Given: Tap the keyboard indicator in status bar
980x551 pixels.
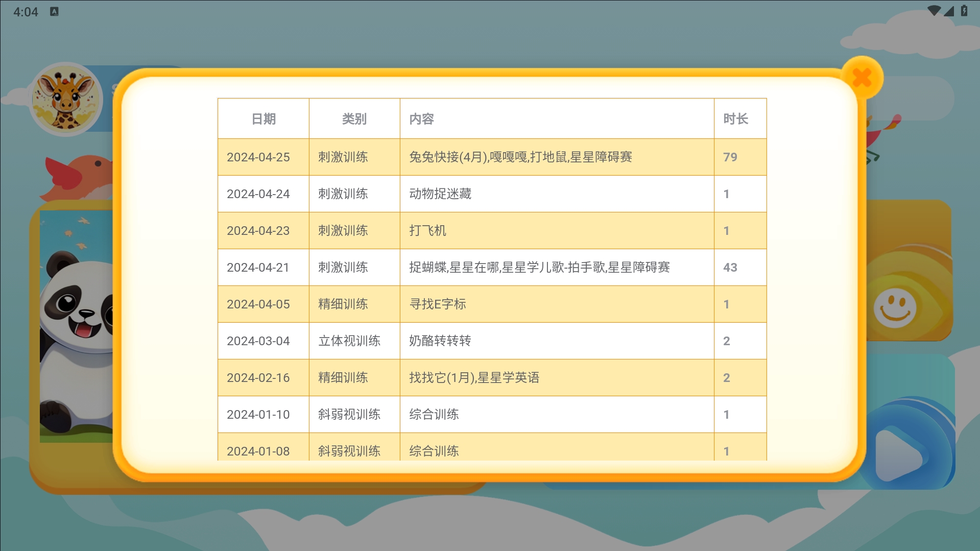Looking at the screenshot, I should pyautogui.click(x=54, y=12).
